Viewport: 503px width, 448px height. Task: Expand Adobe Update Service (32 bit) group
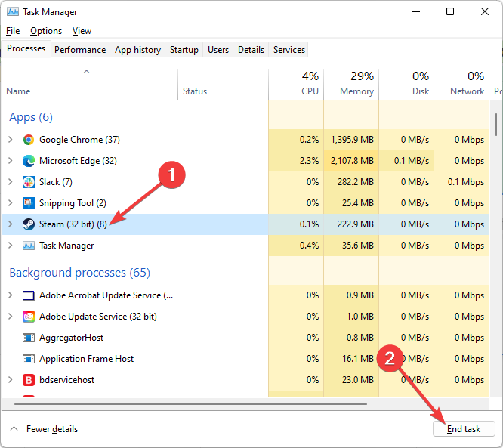pos(11,317)
